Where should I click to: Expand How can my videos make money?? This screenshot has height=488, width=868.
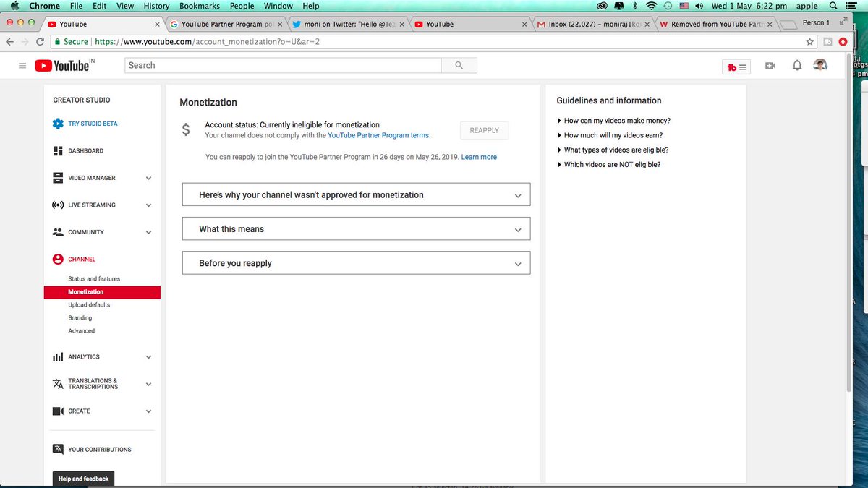coord(614,121)
